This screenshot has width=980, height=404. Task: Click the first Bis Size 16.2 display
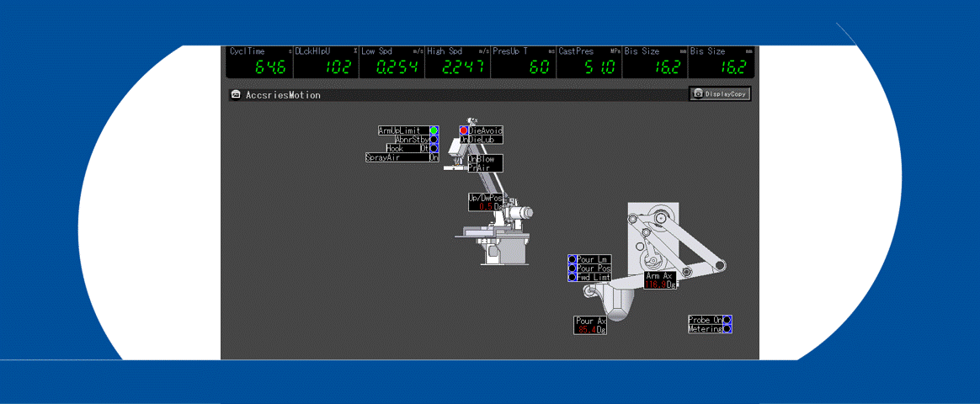click(x=656, y=62)
